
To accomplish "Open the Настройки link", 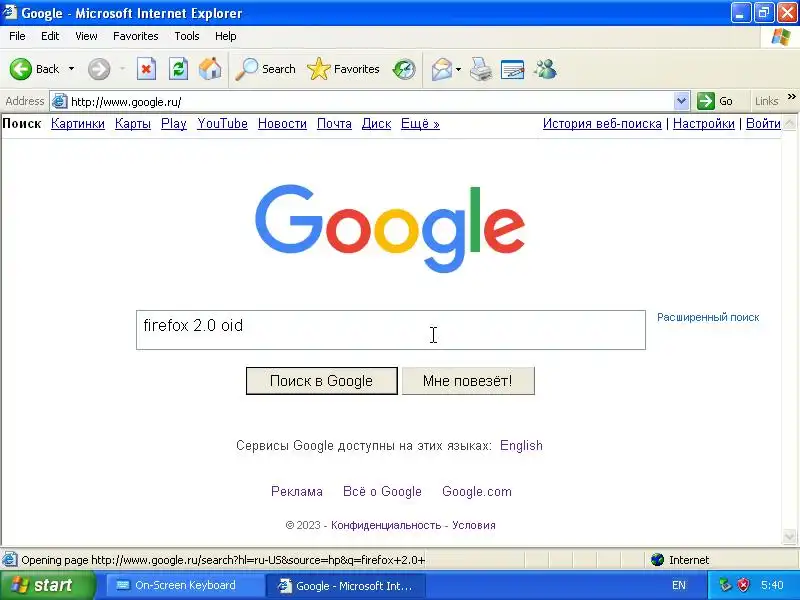I will (x=704, y=123).
